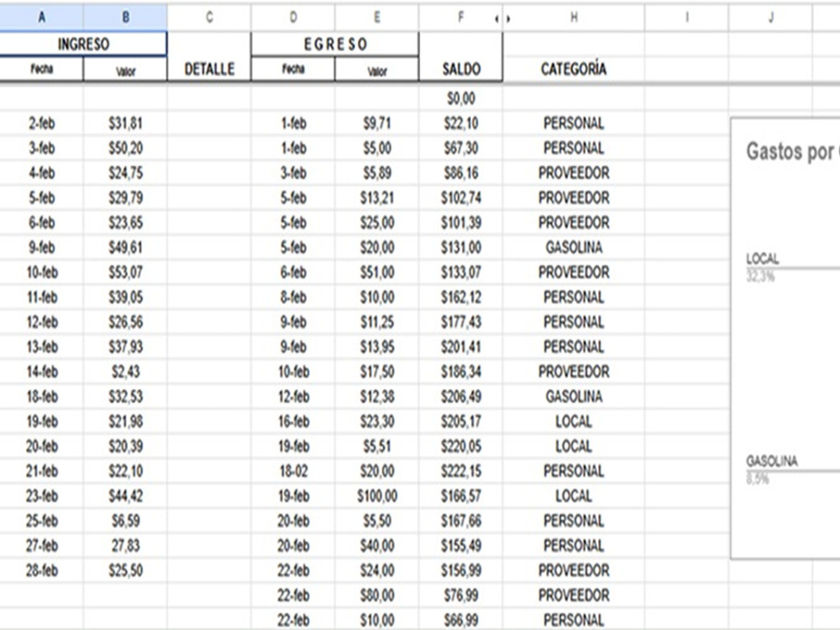Select column B header
The image size is (840, 630).
click(125, 17)
